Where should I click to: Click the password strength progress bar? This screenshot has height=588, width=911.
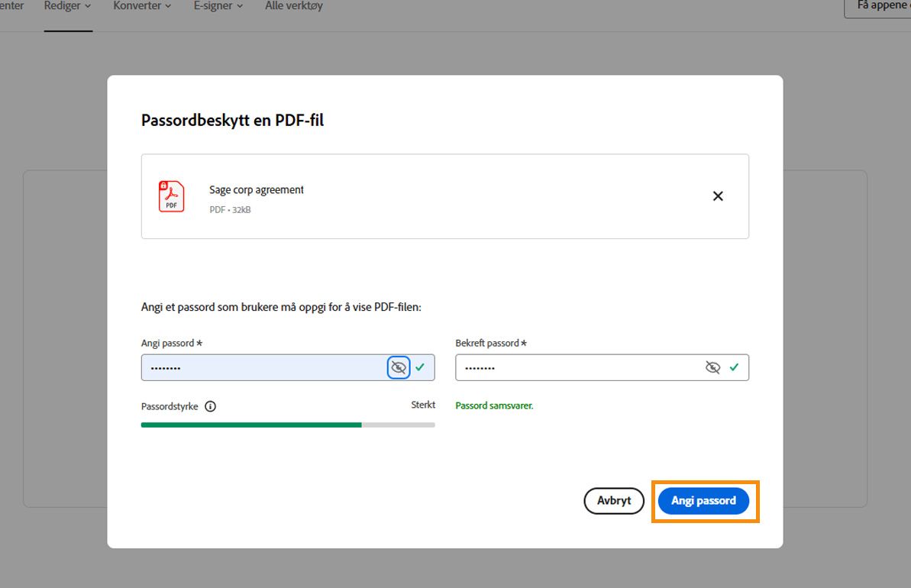[287, 425]
